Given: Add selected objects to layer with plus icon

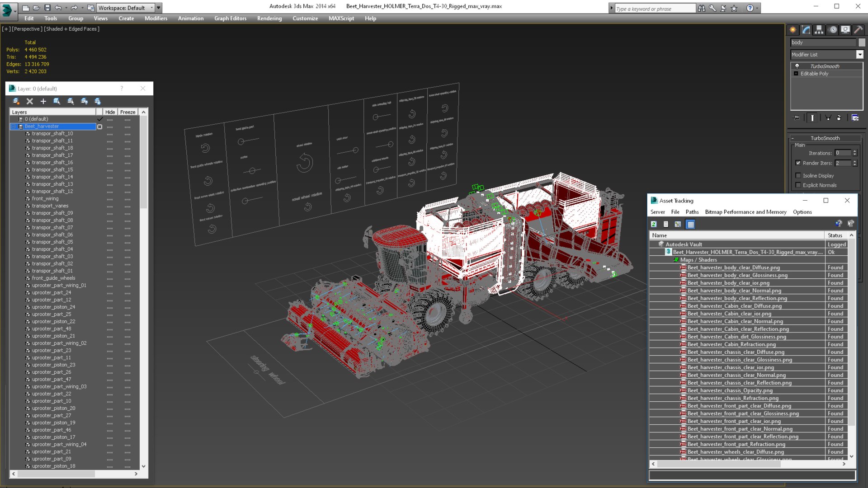Looking at the screenshot, I should [x=43, y=102].
